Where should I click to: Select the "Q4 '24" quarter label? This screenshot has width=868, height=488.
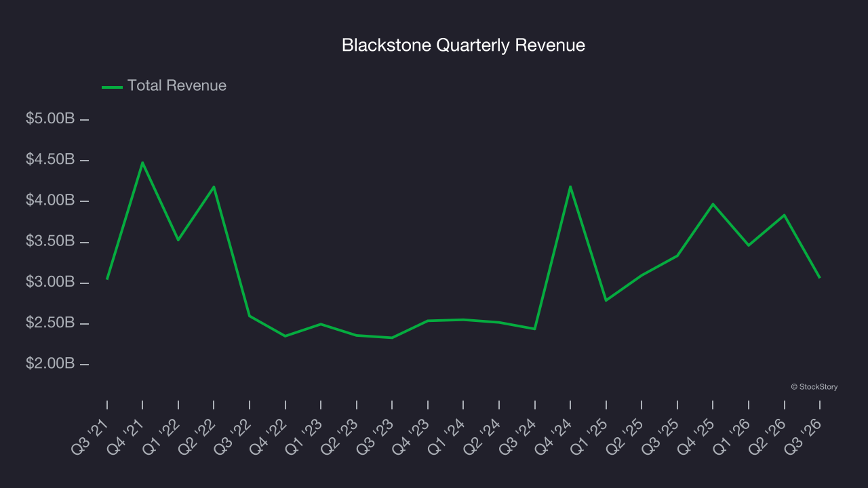click(554, 436)
